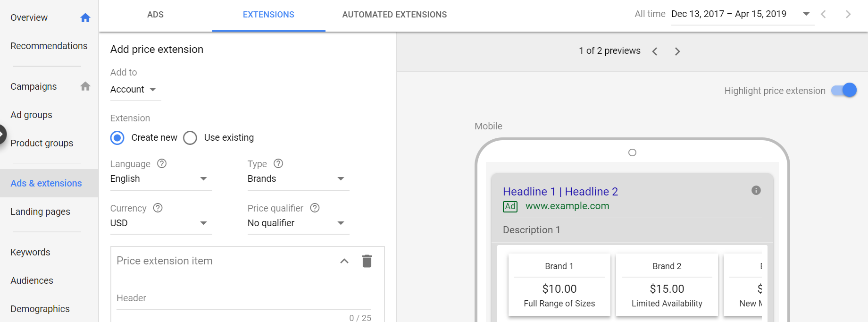Click the ad info icon in preview

coord(756,190)
